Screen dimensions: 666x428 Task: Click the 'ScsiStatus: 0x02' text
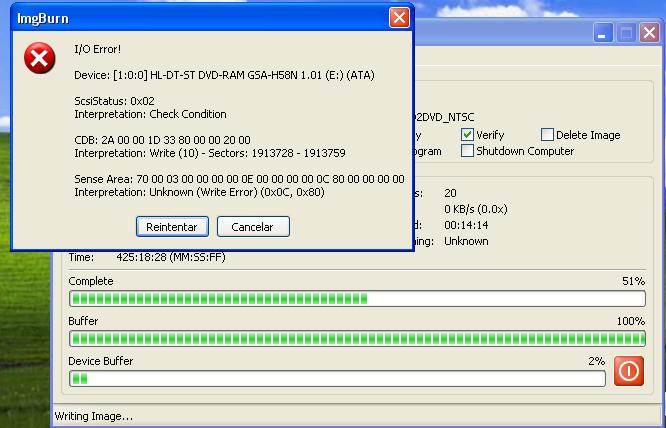click(114, 101)
